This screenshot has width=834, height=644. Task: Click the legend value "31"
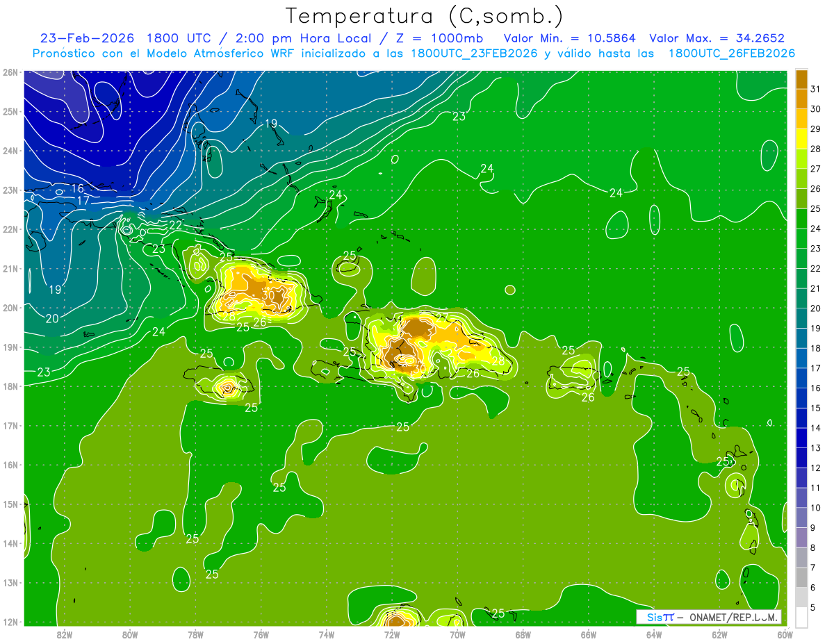815,90
